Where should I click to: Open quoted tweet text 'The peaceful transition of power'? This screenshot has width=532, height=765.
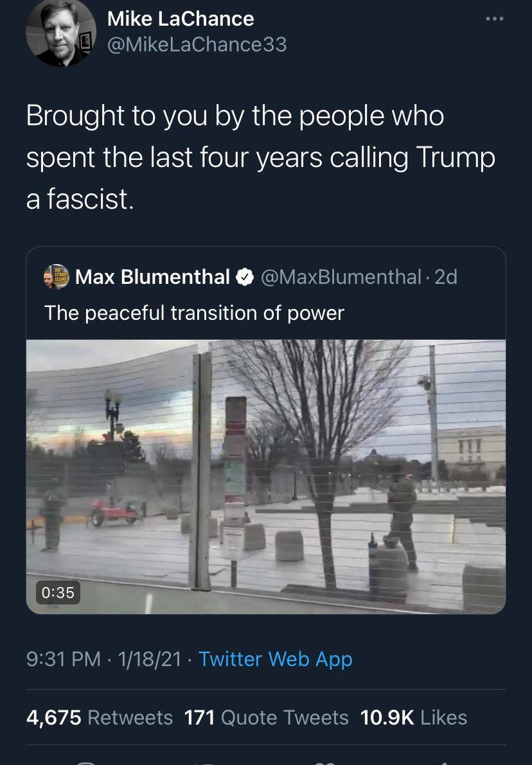click(194, 313)
